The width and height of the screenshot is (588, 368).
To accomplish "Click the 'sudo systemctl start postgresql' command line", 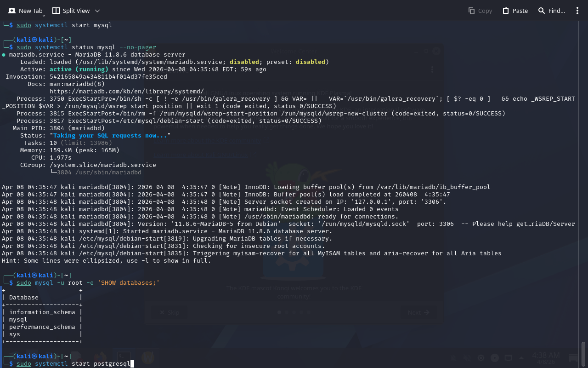I will [x=73, y=364].
